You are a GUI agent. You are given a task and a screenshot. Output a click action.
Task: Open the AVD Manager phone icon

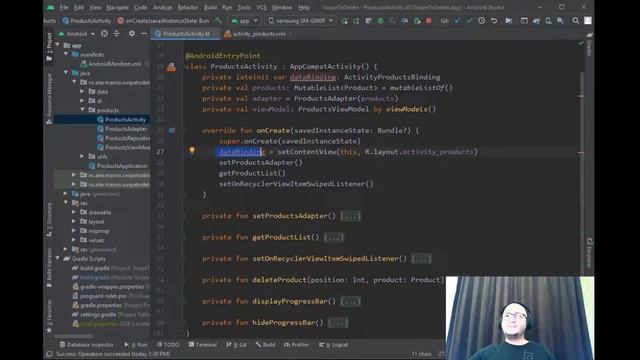click(x=548, y=20)
